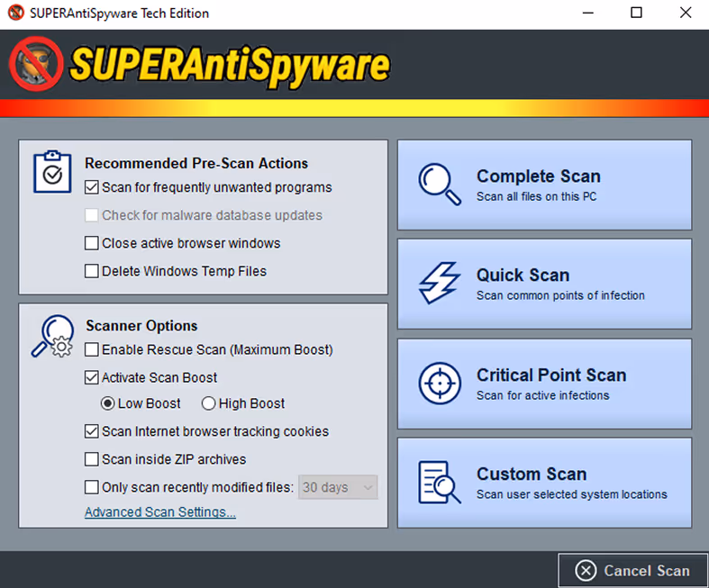Uncheck Scan for frequently unwanted programs
This screenshot has width=709, height=588.
point(91,187)
